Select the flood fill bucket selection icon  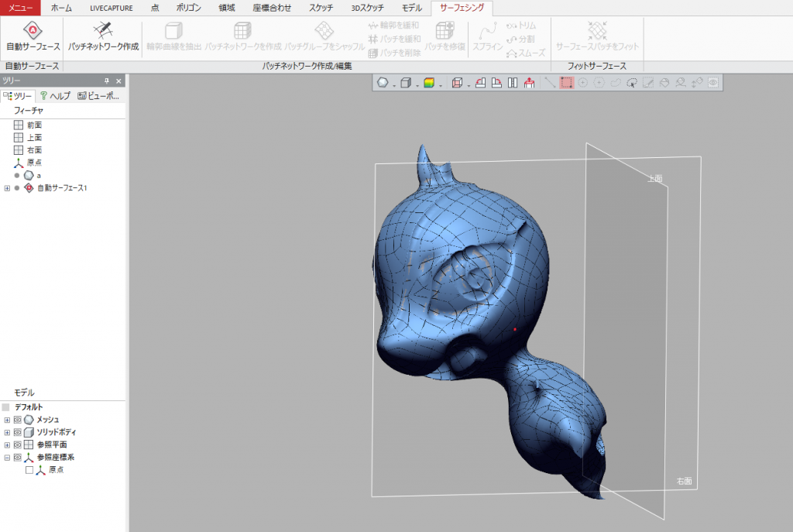click(664, 82)
